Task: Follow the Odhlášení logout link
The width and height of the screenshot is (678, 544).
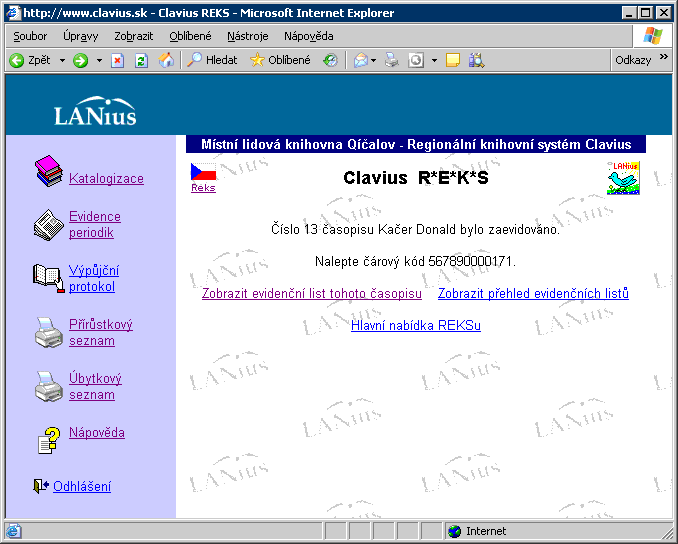Action: tap(82, 486)
